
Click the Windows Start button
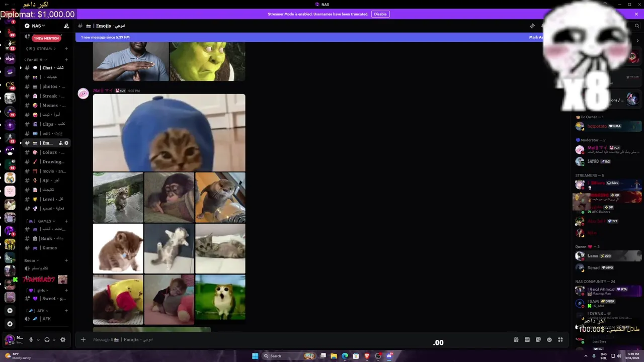point(255,356)
